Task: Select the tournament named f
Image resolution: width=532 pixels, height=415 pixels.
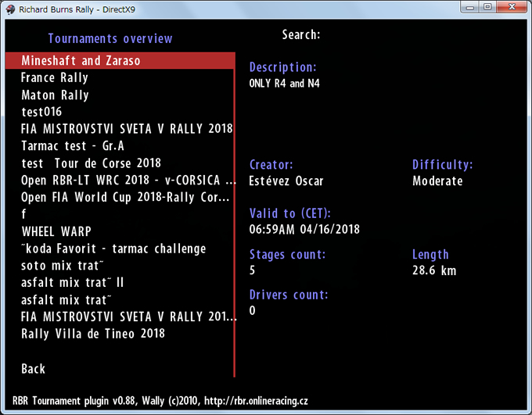Action: (x=23, y=214)
